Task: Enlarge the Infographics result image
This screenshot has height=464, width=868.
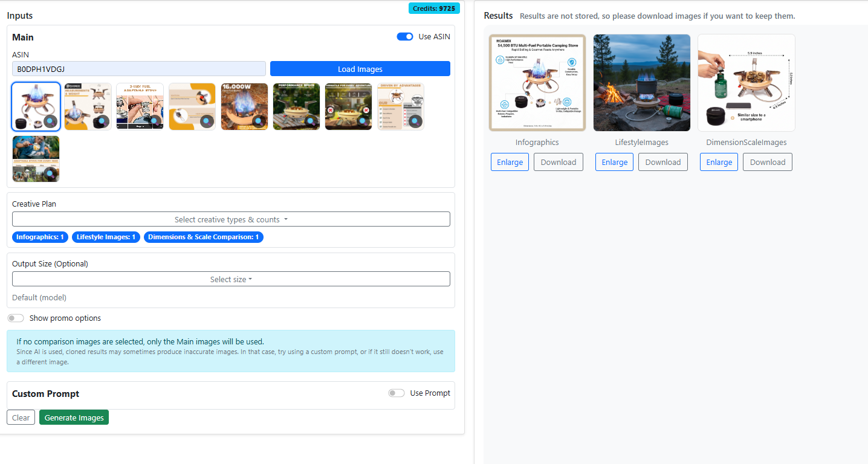Action: 510,162
